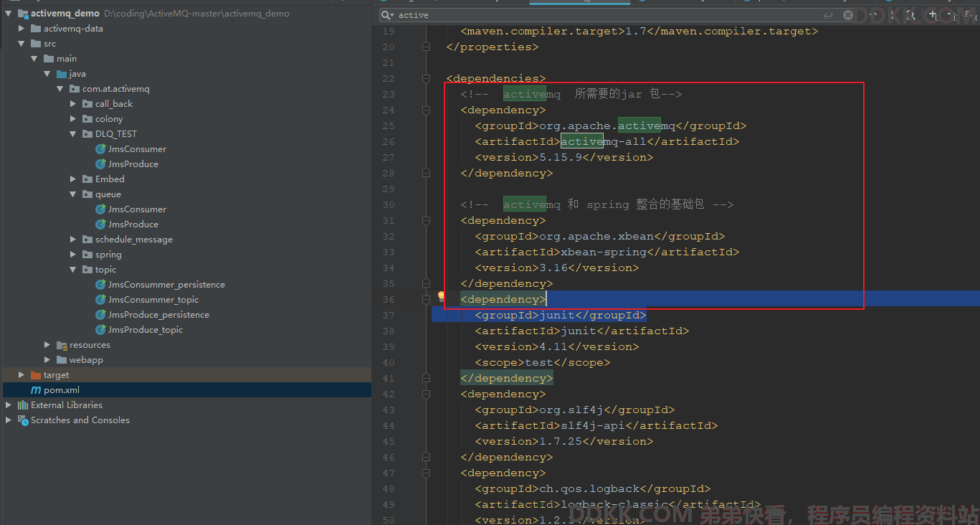Viewport: 980px width, 525px height.
Task: Expand the External Libraries arrow
Action: pyautogui.click(x=9, y=405)
